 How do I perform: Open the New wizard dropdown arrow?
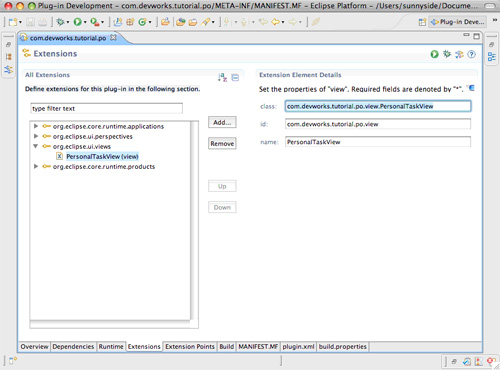click(x=20, y=22)
